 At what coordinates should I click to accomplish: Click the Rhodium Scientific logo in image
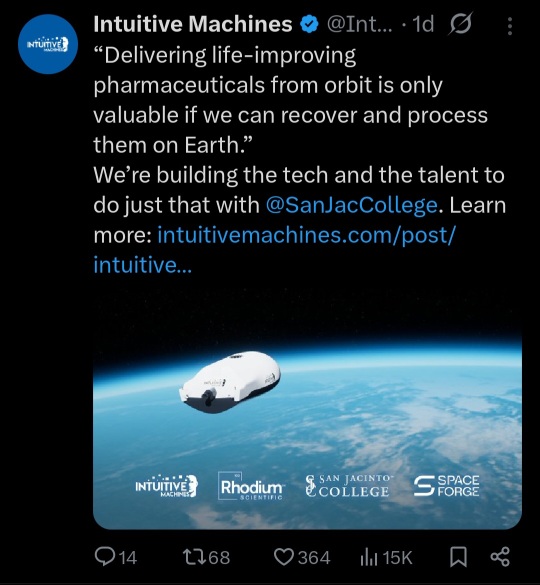pos(251,486)
